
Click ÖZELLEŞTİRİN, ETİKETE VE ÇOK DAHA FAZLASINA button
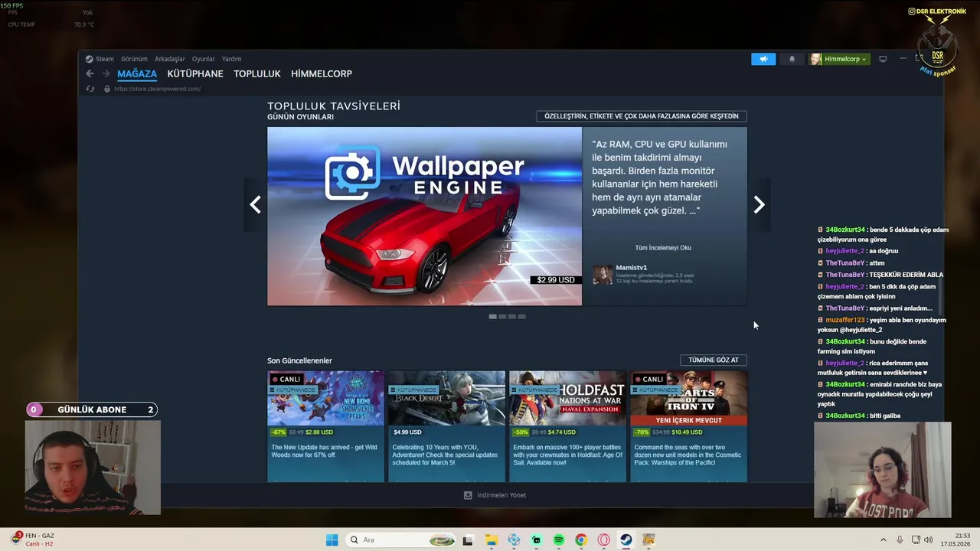(x=642, y=116)
